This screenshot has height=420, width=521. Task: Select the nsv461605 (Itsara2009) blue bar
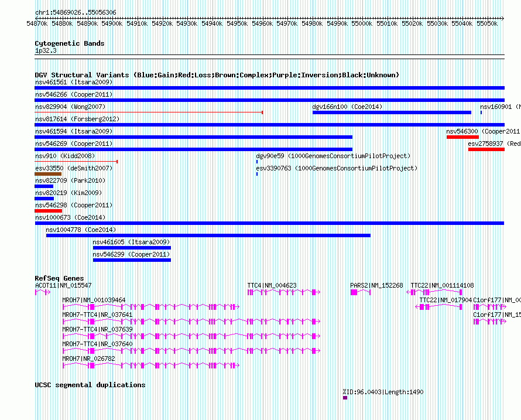tap(132, 248)
